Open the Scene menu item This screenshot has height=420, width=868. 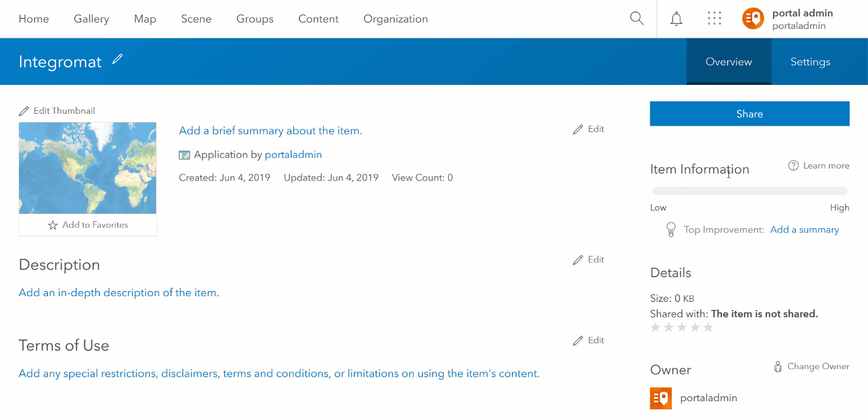[x=196, y=19]
